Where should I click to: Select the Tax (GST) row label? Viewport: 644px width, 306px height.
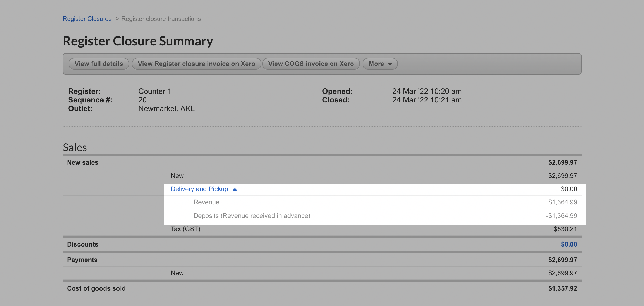[185, 229]
